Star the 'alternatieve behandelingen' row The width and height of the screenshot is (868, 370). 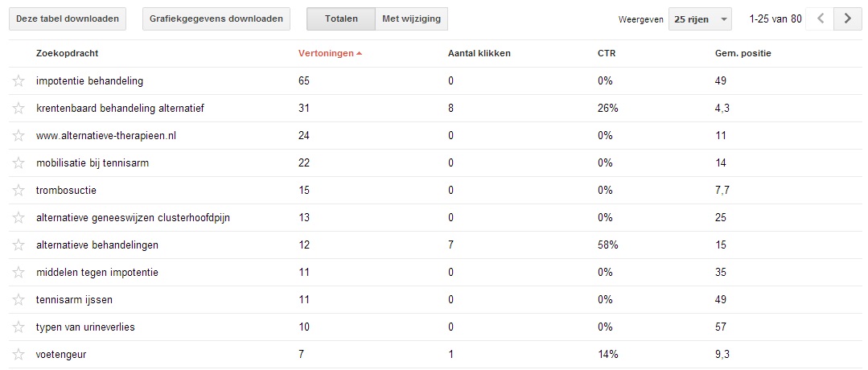[19, 245]
